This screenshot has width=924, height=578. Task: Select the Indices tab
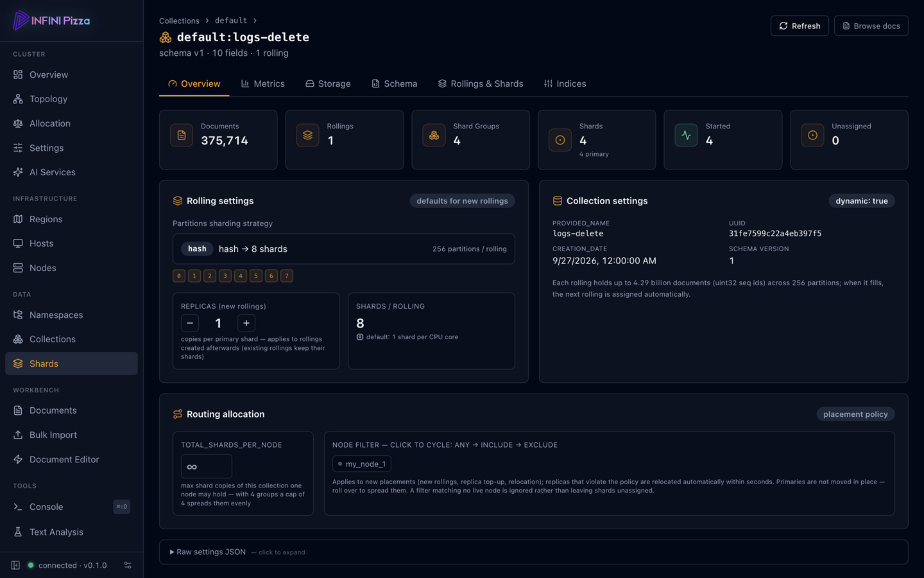565,83
